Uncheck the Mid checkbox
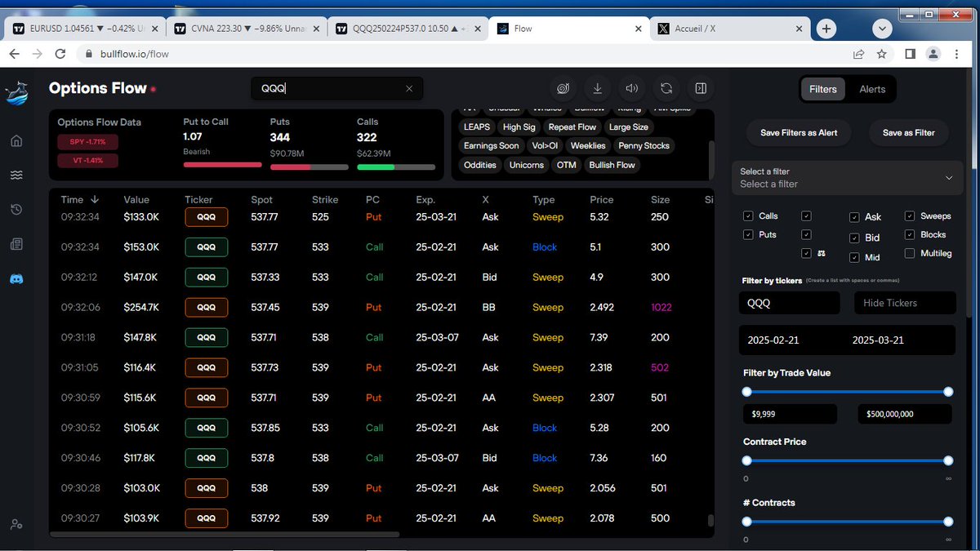The image size is (980, 551). (x=854, y=257)
